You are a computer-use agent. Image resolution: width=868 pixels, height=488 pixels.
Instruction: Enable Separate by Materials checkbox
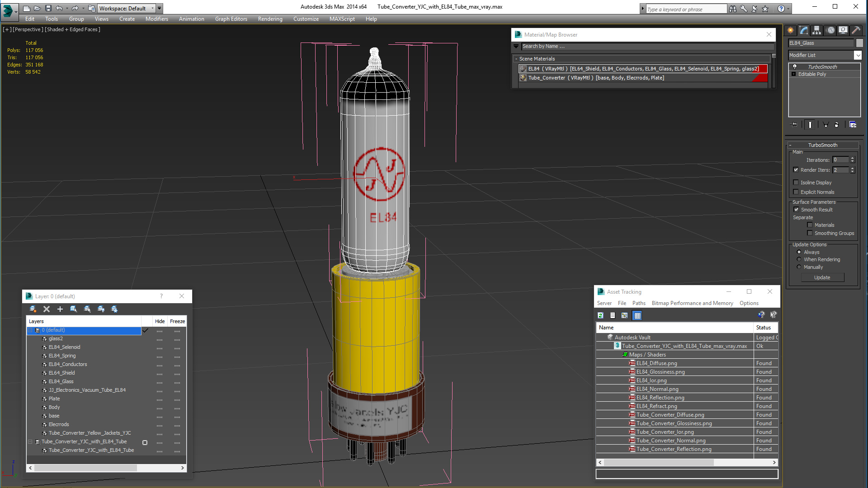click(x=810, y=225)
